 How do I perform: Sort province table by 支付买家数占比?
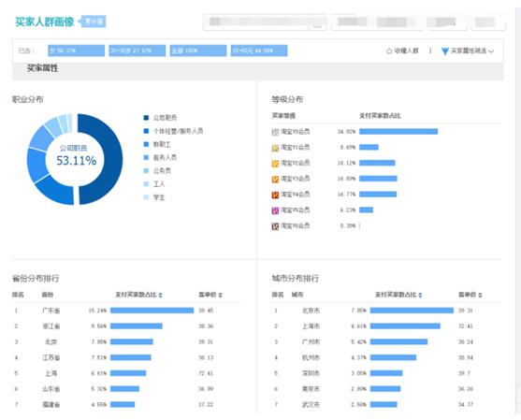[x=138, y=295]
